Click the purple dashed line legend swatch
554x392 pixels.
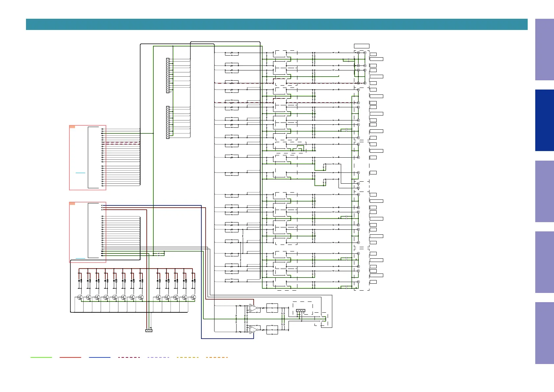tap(158, 357)
